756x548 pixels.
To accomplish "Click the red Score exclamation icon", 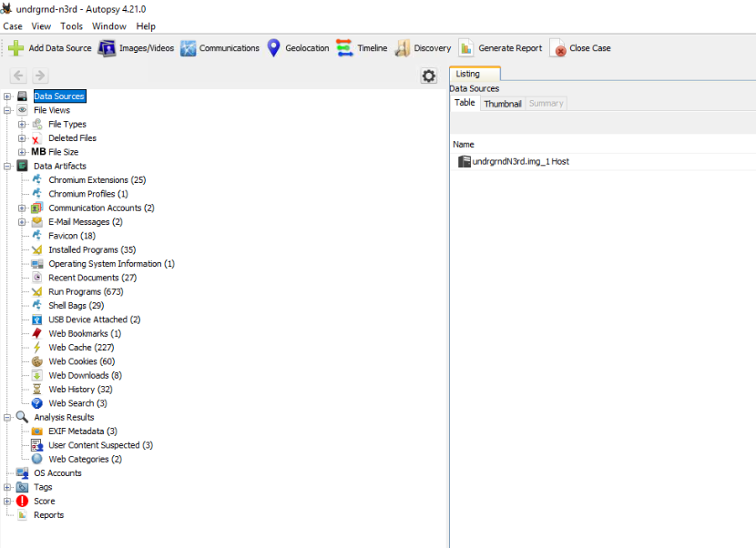I will click(22, 502).
